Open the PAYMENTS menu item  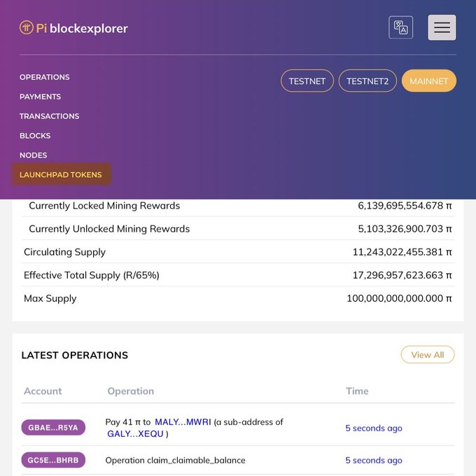[x=40, y=97]
